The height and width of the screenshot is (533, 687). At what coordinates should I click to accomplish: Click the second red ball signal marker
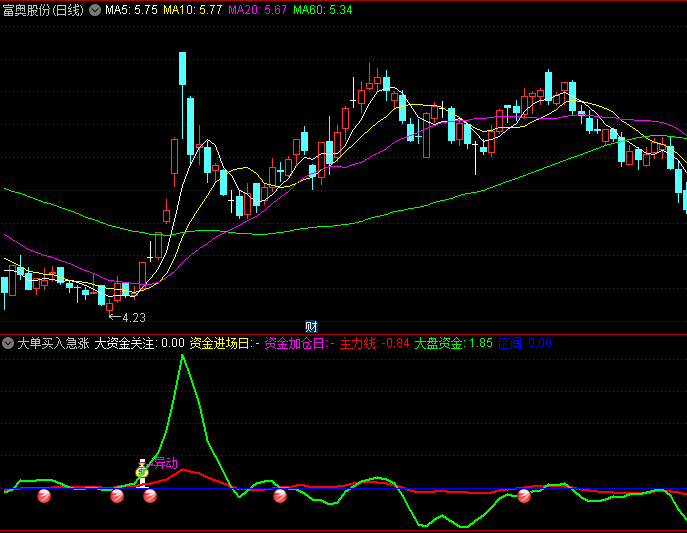pyautogui.click(x=117, y=496)
